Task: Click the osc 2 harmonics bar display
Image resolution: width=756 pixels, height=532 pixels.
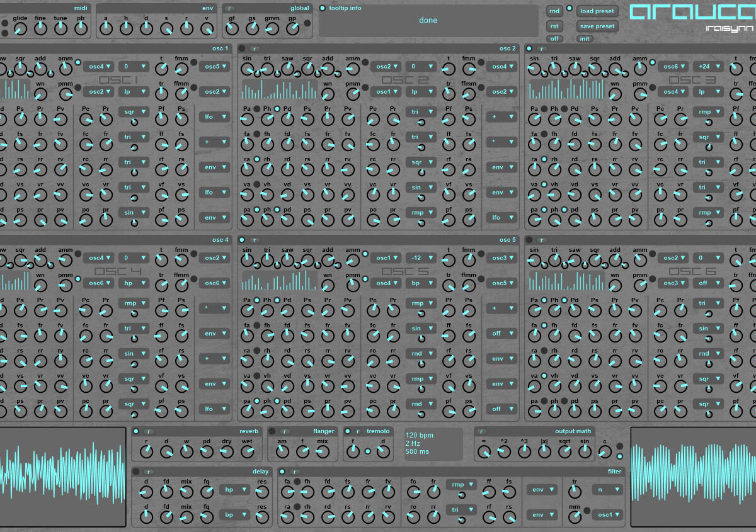Action: coord(280,90)
